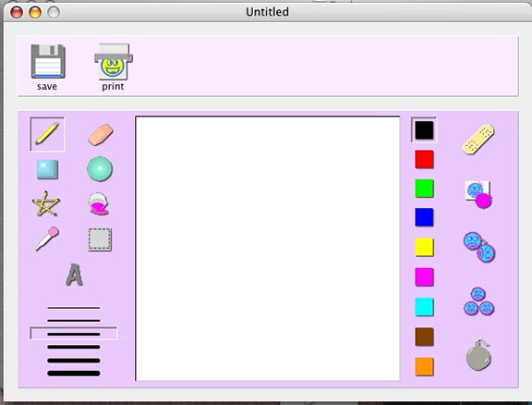Select the yellow pencil drawing tool

(x=47, y=134)
